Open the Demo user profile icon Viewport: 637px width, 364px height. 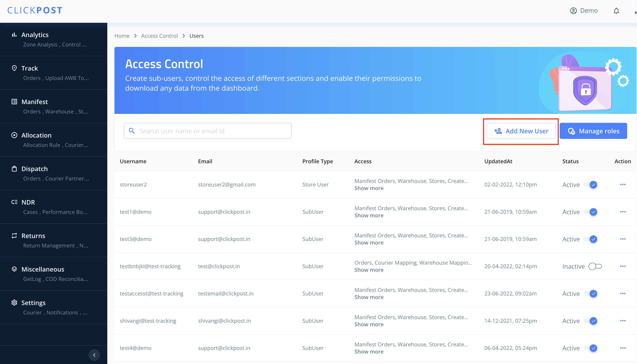[x=573, y=11]
